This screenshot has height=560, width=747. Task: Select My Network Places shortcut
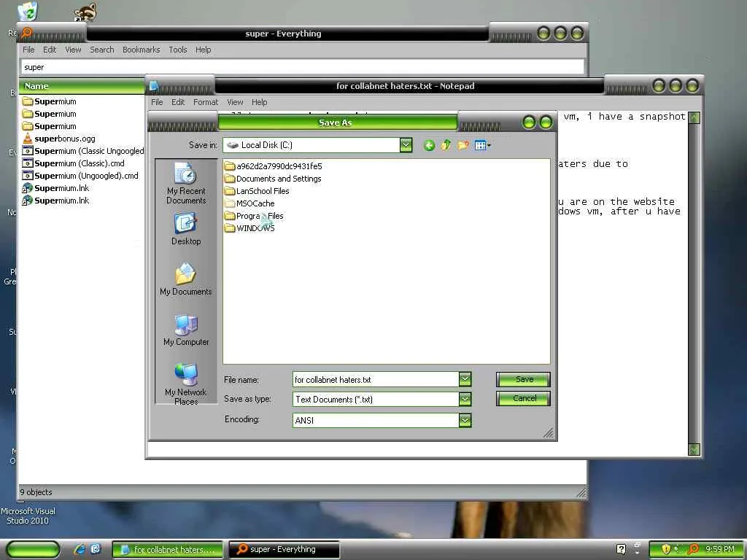186,384
